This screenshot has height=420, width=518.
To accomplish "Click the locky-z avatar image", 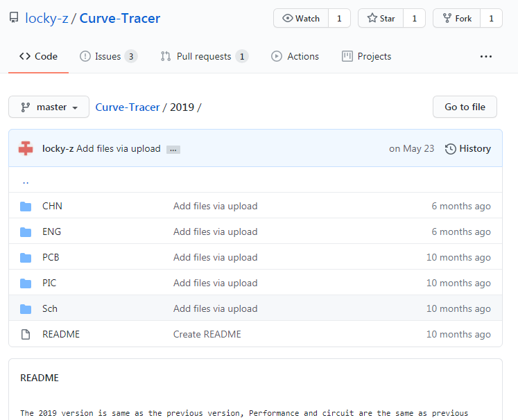I will pyautogui.click(x=26, y=148).
